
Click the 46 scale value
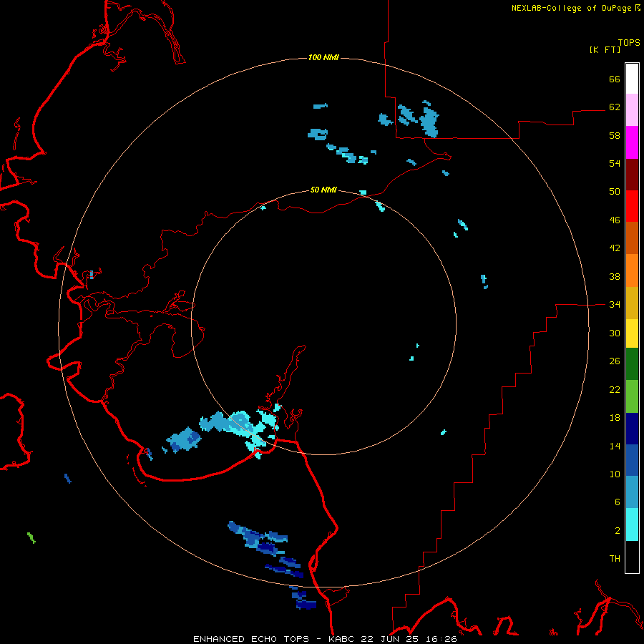click(615, 220)
